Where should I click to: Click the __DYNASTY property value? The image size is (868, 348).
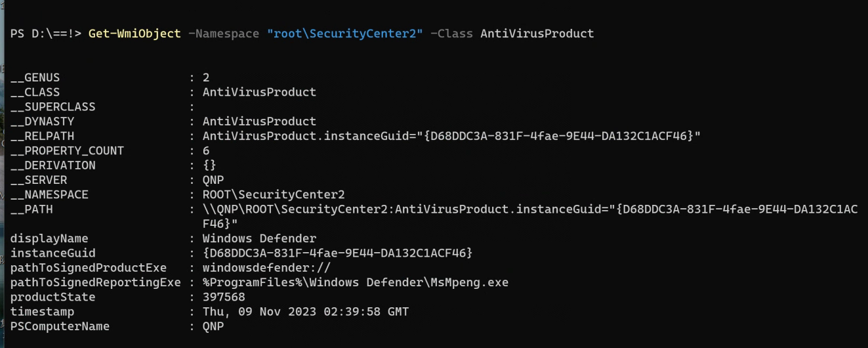[x=259, y=121]
